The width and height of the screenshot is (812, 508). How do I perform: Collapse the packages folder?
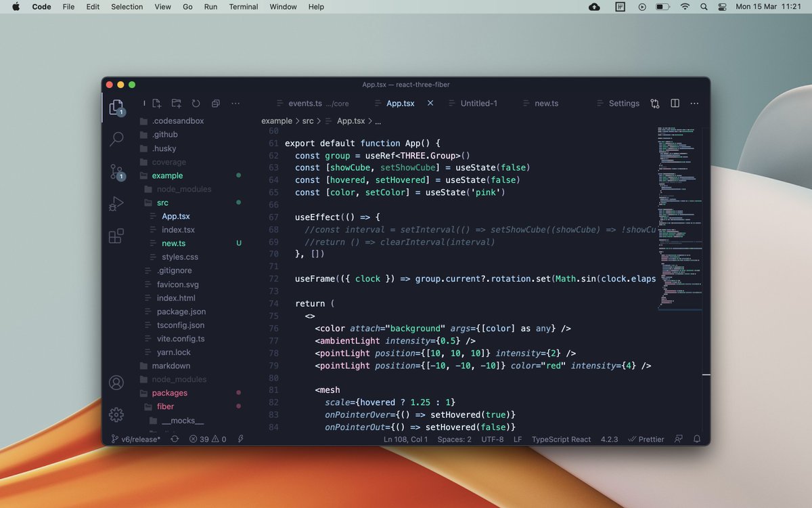pos(169,393)
